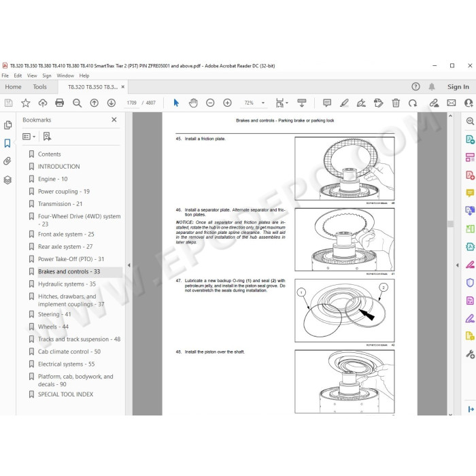Open the page thumbnails panel
Screen dimensions: 476x476
(7, 125)
